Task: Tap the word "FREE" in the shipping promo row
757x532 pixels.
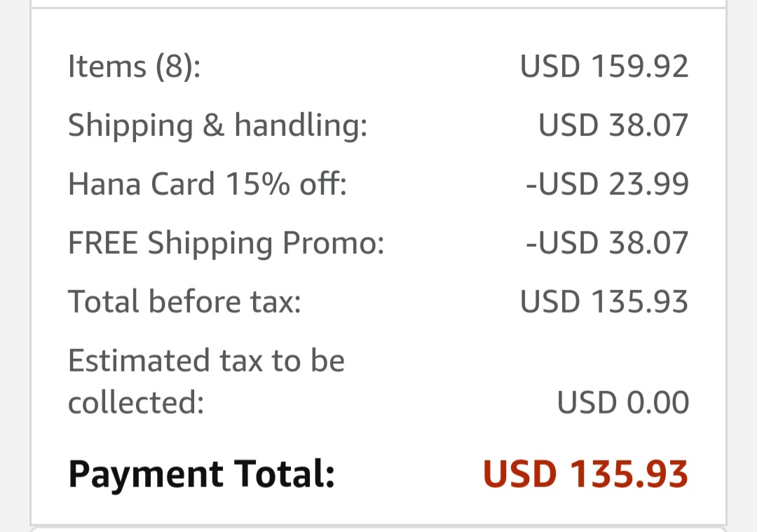Action: point(103,243)
